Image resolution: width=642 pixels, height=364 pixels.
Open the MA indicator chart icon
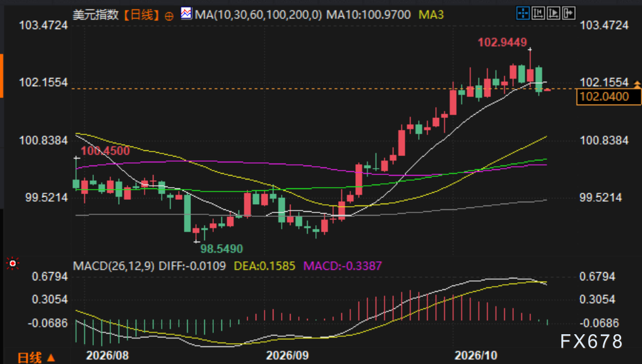pos(187,13)
